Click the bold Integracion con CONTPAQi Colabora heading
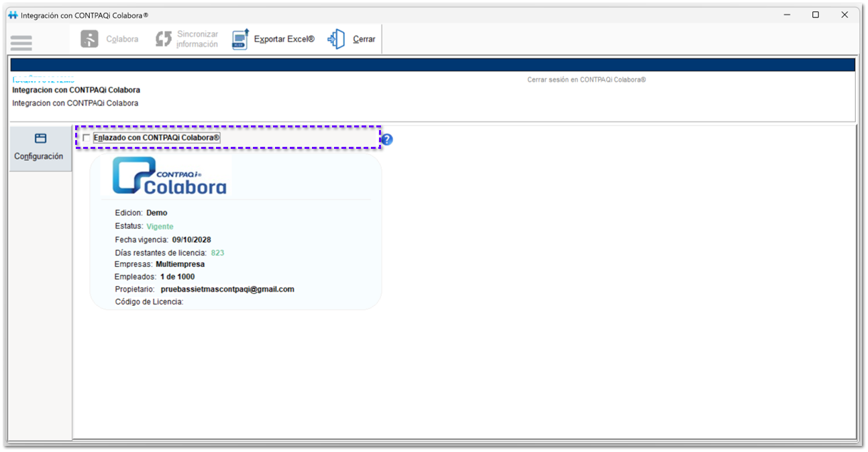The image size is (868, 452). point(76,90)
